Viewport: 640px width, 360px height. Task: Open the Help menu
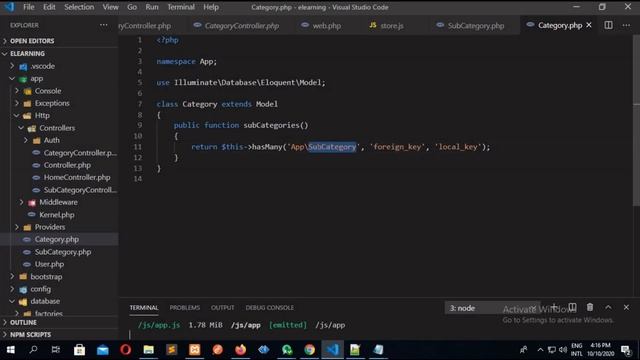[211, 7]
